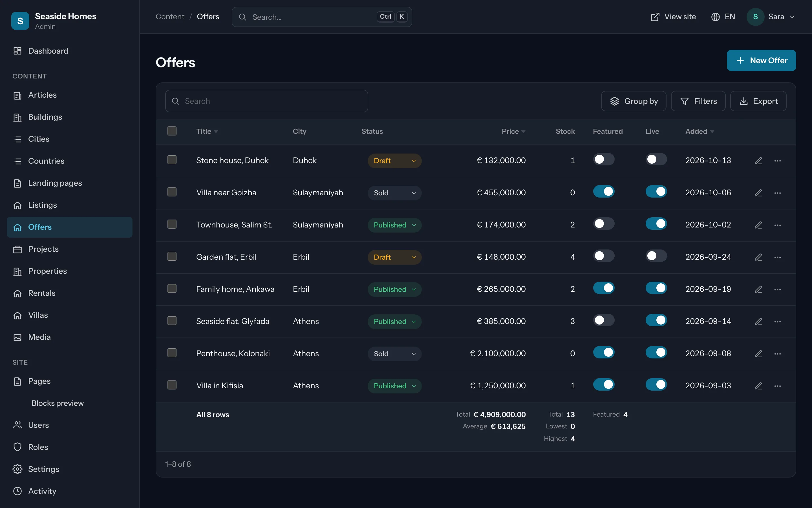Viewport: 812px width, 508px height.
Task: Open more actions for Villa in Kifisia
Action: pyautogui.click(x=777, y=386)
